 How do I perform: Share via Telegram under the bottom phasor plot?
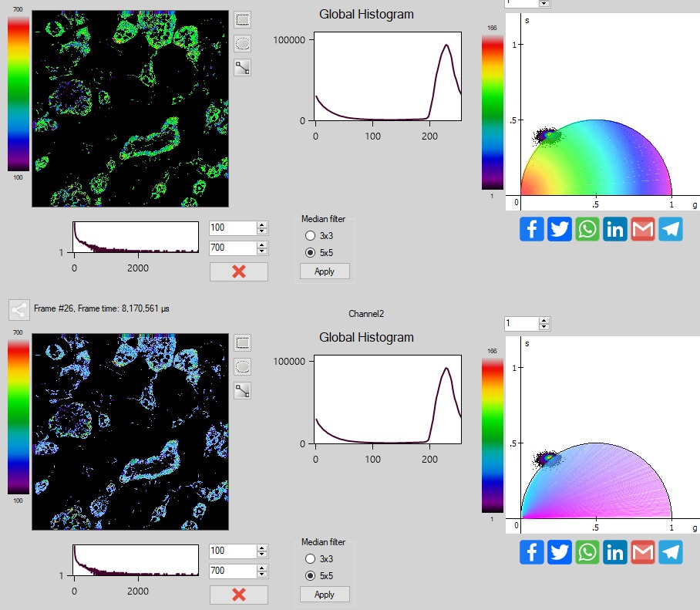(671, 552)
